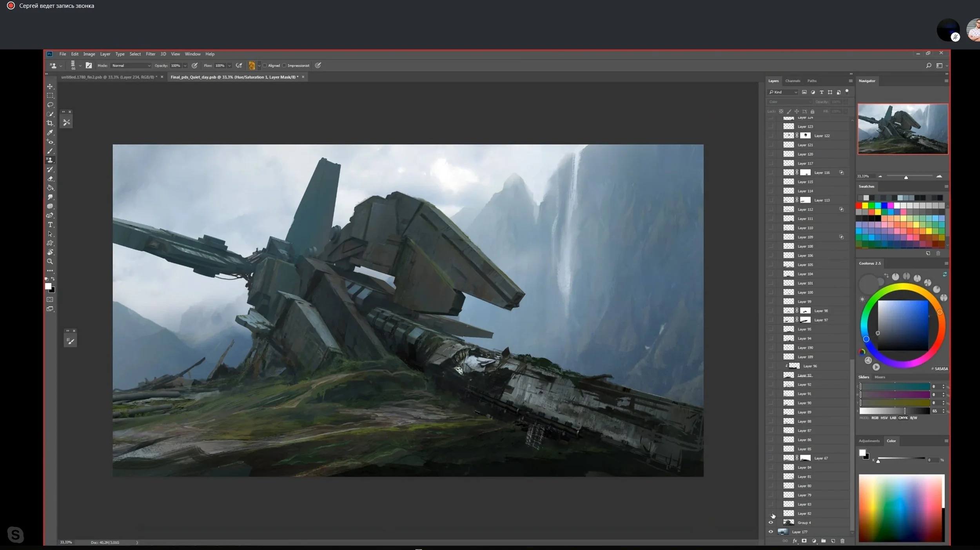The image size is (980, 550).
Task: Open the tool preset dropdown arrow
Action: 61,66
